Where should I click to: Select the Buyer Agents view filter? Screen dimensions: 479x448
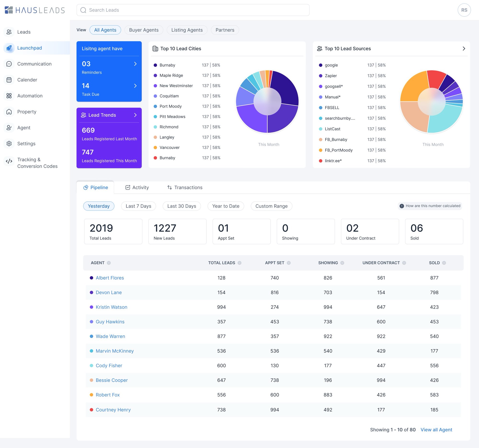[x=144, y=30]
